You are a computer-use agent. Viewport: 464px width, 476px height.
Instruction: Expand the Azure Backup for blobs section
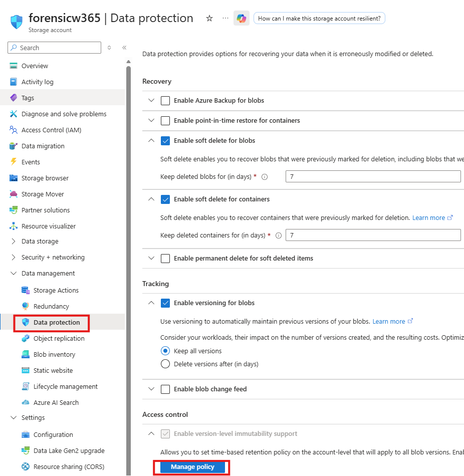coord(151,100)
